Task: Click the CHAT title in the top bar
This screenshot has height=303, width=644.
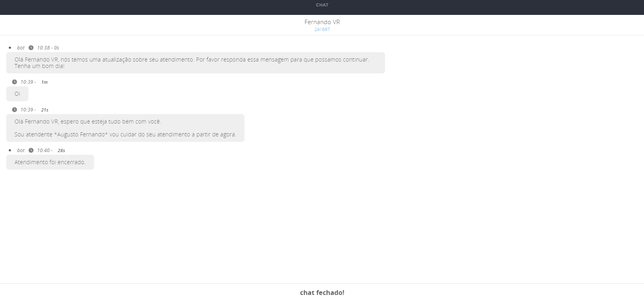Action: [x=322, y=5]
